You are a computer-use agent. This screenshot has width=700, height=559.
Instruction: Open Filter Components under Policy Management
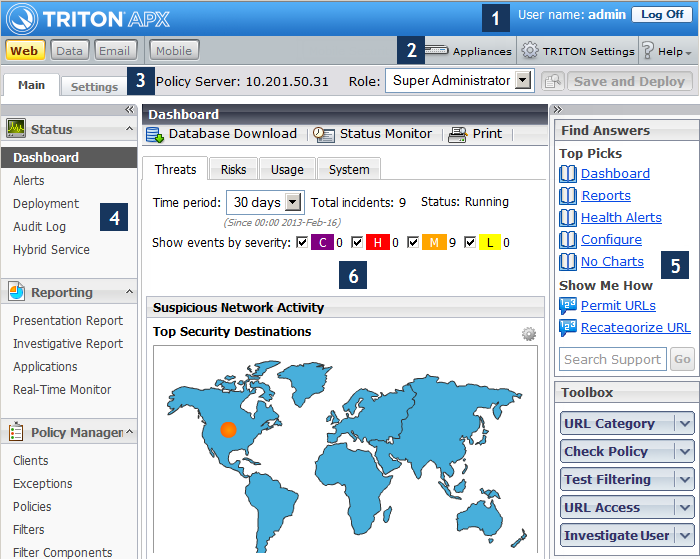tap(63, 552)
